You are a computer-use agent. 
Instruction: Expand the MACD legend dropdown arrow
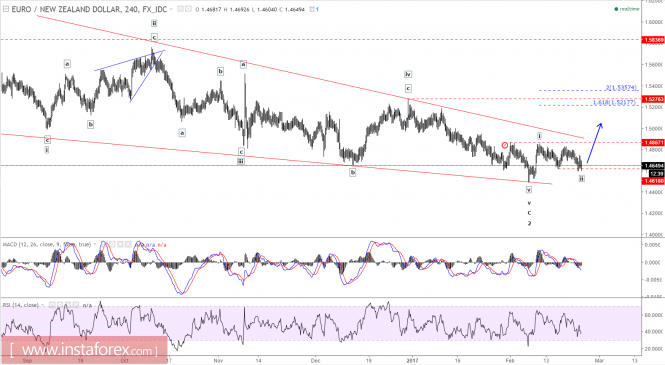pos(95,245)
